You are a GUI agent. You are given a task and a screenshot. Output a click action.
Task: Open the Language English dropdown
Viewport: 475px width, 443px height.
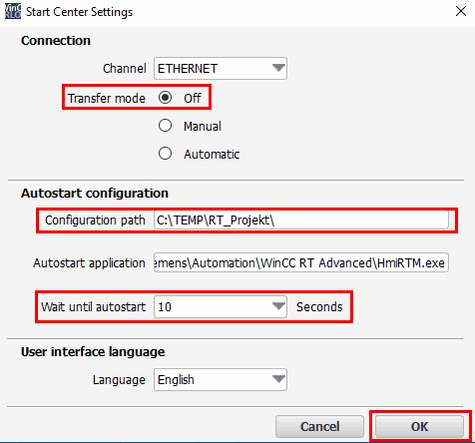click(220, 379)
